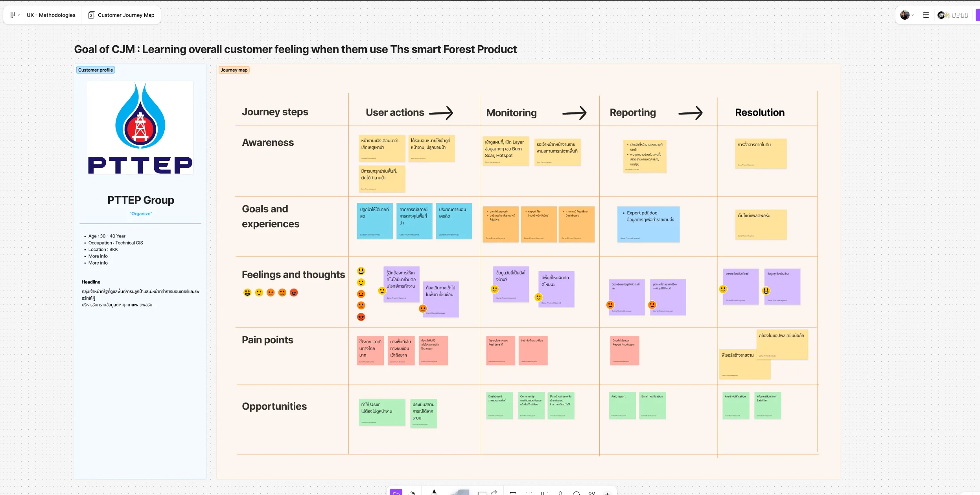
Task: Click the page number icon beside Customer Journey Map
Action: click(x=91, y=15)
